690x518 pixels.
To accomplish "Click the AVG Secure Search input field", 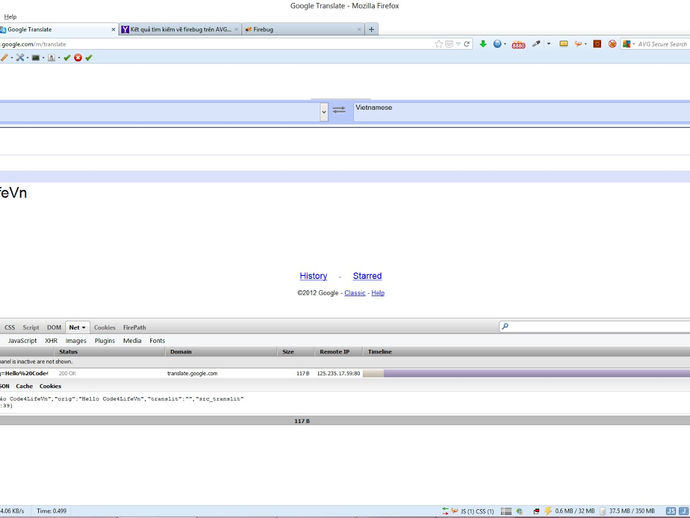I will [663, 44].
